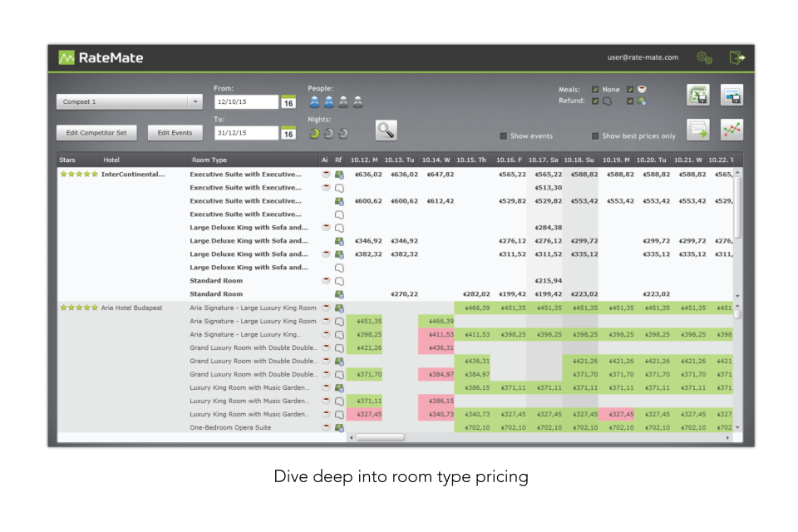The height and width of the screenshot is (532, 798).
Task: Click the send results by email icon
Action: pos(698,130)
